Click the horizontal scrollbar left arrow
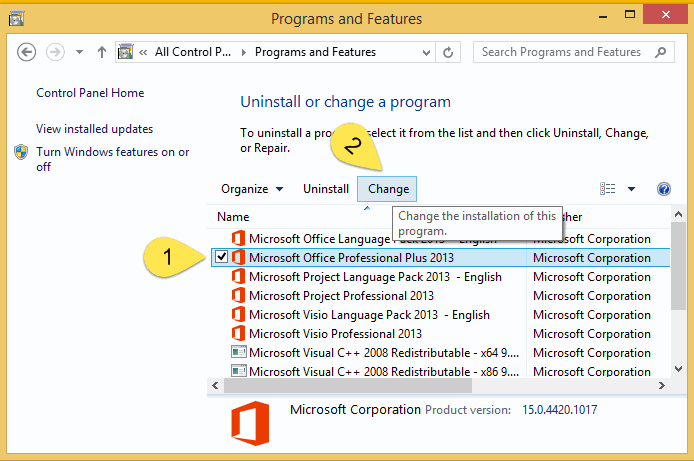This screenshot has height=461, width=694. pos(215,386)
